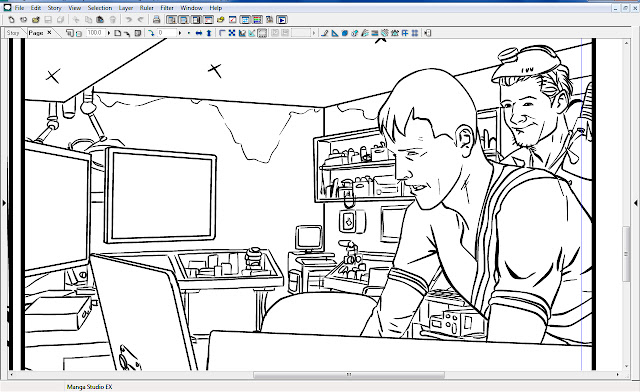Select the blue triangle ruler icon
Screen dimensions: 640x392
(335, 33)
